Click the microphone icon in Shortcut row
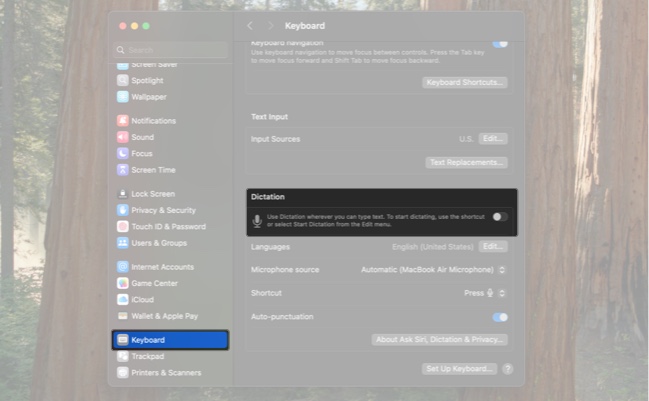The image size is (649, 401). [x=490, y=293]
